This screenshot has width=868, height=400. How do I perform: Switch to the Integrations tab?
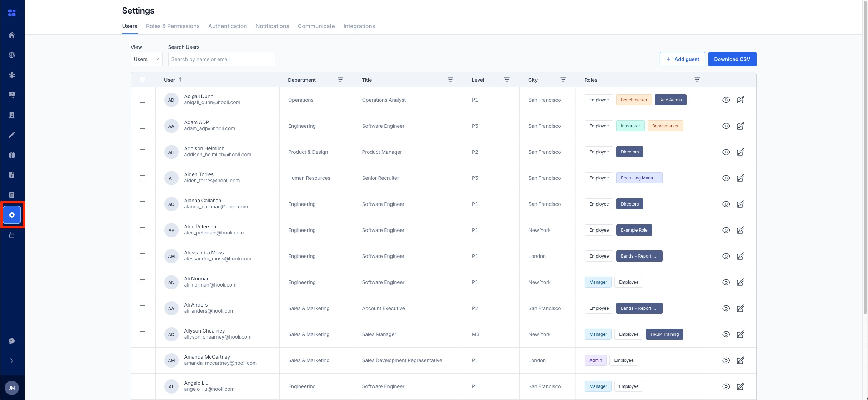pyautogui.click(x=359, y=26)
